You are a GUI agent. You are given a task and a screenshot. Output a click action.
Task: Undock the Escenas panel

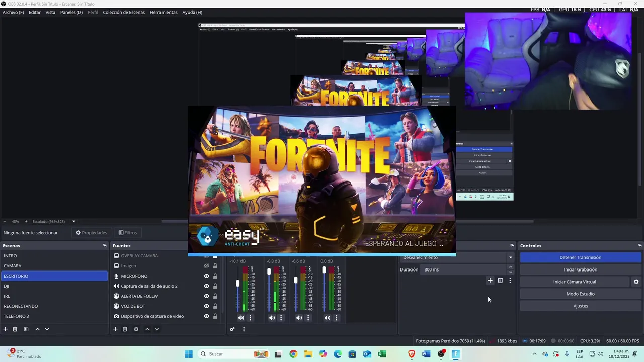[105, 246]
